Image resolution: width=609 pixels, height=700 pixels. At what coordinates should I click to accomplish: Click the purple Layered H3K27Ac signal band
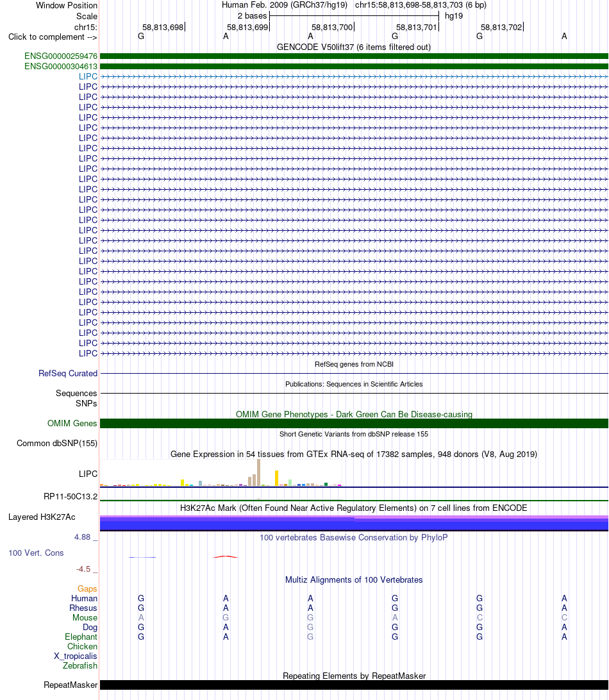tap(354, 523)
